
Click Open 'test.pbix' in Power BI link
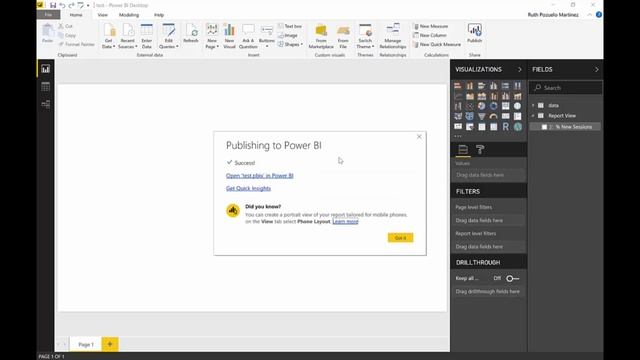point(260,176)
